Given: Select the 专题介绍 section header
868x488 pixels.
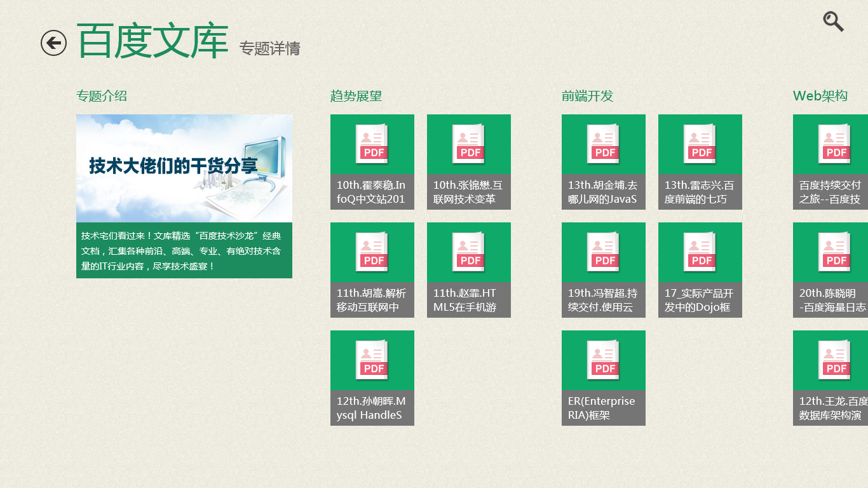Looking at the screenshot, I should (x=102, y=96).
